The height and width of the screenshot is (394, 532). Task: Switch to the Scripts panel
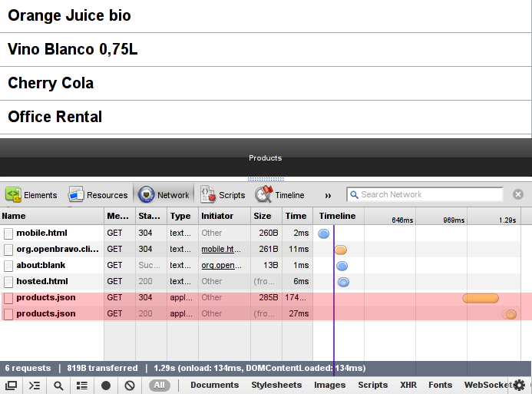click(223, 195)
